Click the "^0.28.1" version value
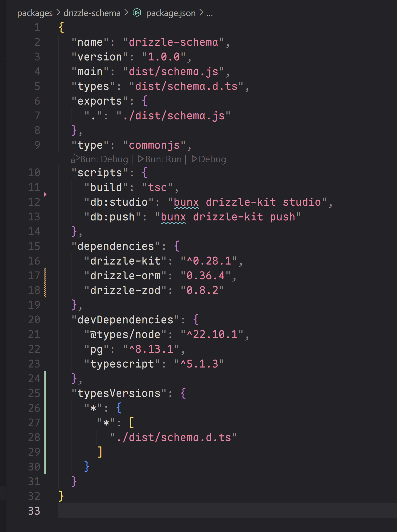 pos(209,261)
